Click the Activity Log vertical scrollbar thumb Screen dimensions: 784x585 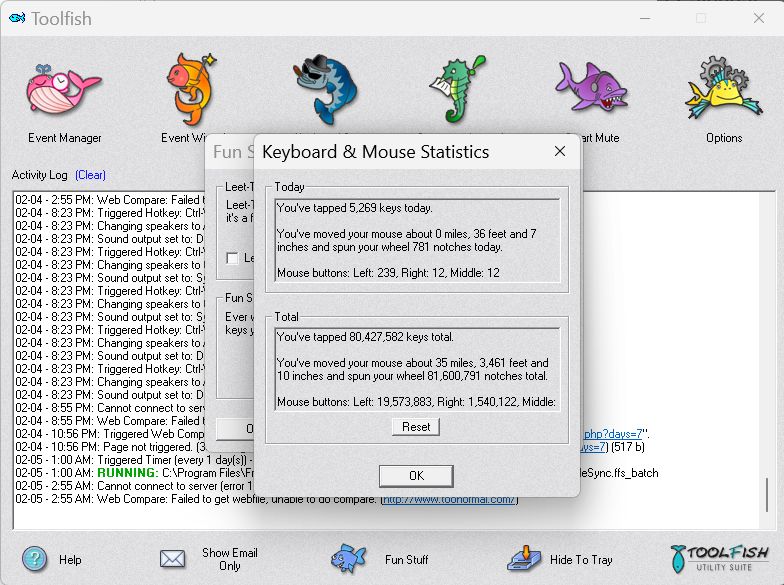click(x=766, y=494)
